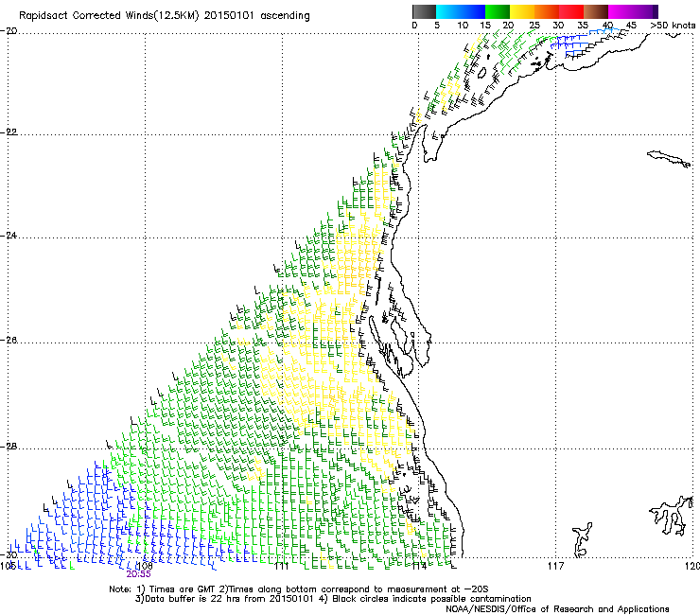Click the '25' legend scale label
Image resolution: width=700 pixels, height=615 pixels.
(534, 26)
